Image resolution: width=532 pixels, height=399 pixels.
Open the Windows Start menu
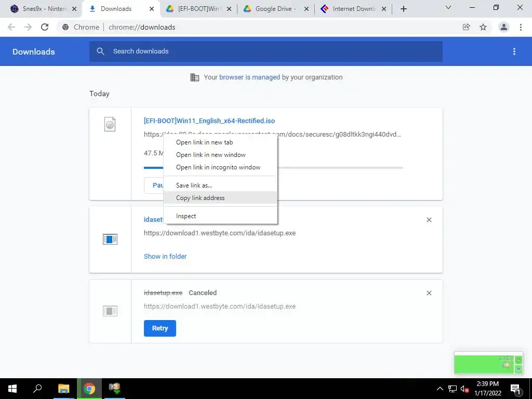click(x=12, y=389)
